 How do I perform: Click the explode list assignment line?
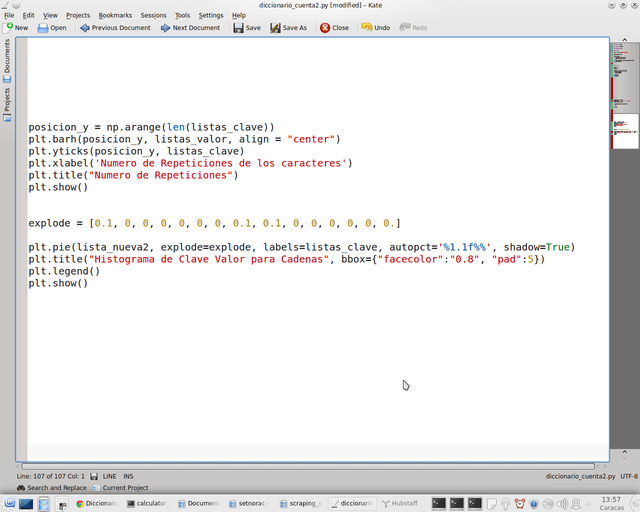point(215,223)
